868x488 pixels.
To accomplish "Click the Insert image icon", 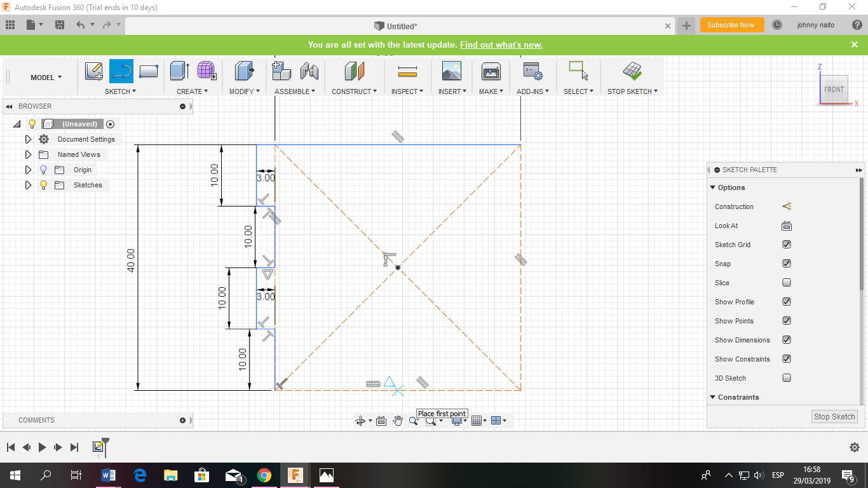I will [x=452, y=71].
